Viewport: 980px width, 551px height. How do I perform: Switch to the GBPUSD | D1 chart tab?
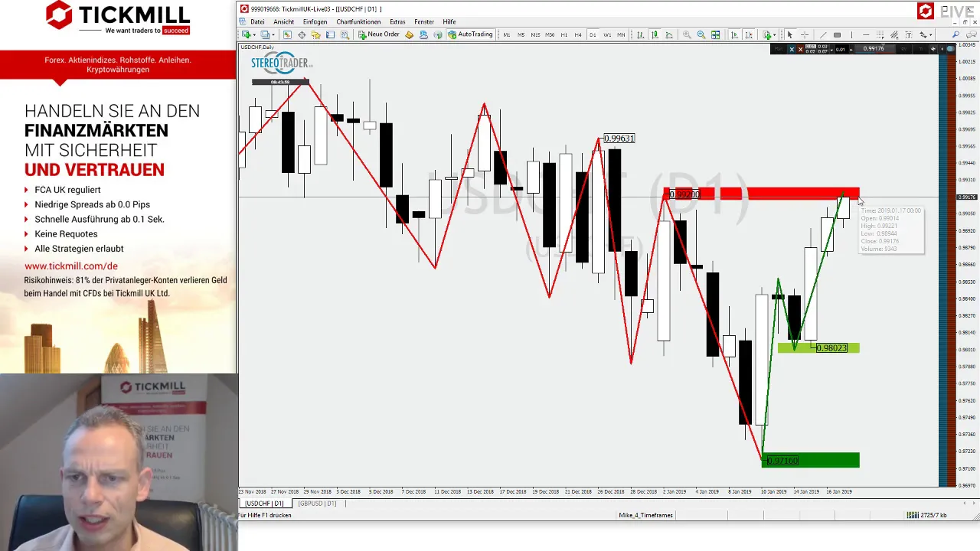pyautogui.click(x=317, y=504)
